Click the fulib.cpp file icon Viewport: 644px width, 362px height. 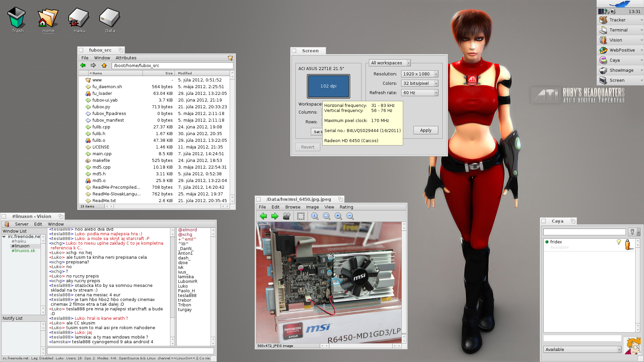pos(88,127)
